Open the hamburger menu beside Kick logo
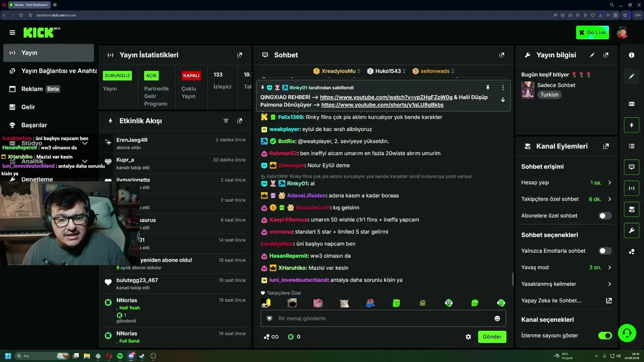Screen dimensions: 644x362 12,33
